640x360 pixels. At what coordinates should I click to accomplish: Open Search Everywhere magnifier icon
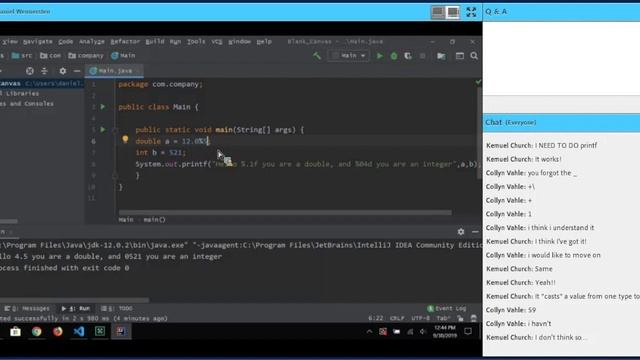[474, 56]
